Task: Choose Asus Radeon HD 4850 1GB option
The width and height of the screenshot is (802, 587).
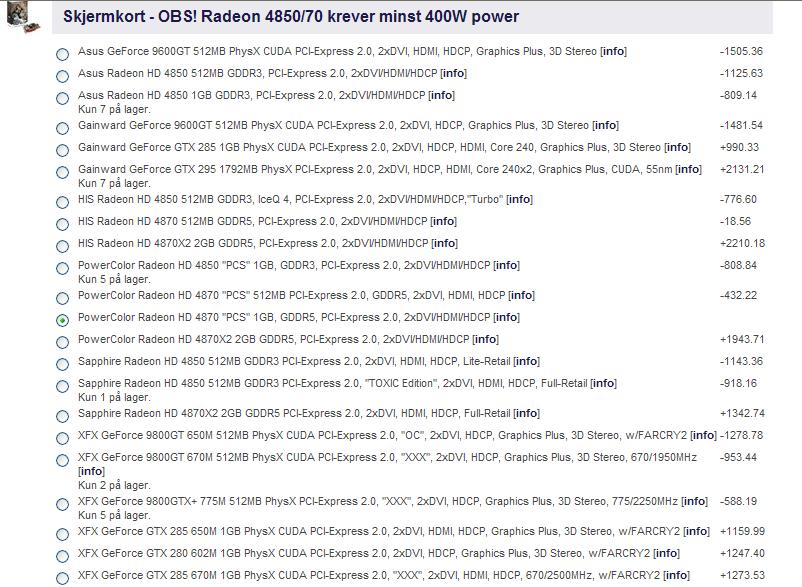Action: coord(62,98)
